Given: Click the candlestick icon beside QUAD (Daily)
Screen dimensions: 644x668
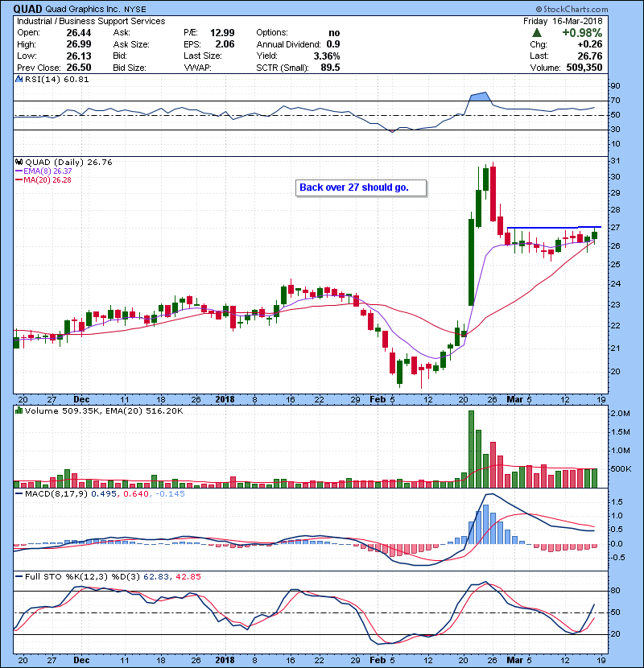Looking at the screenshot, I should 19,162.
